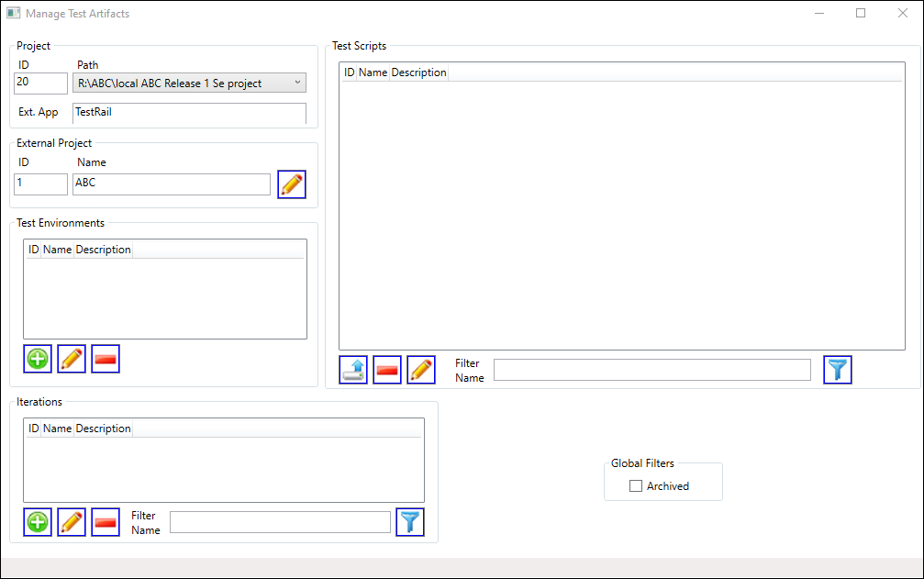The width and height of the screenshot is (924, 579).
Task: Select the Ext. App field showing TestRail
Action: tap(189, 113)
